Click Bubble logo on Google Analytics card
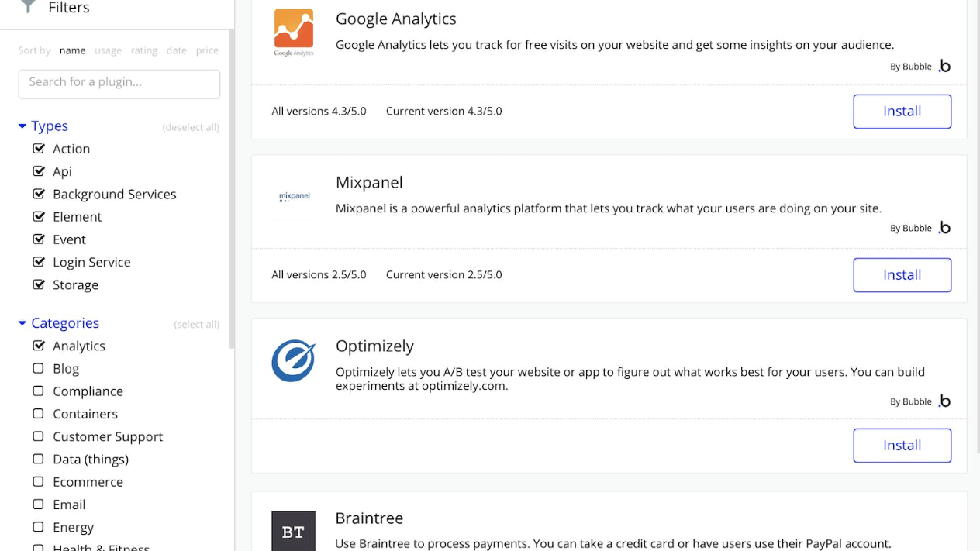 944,67
